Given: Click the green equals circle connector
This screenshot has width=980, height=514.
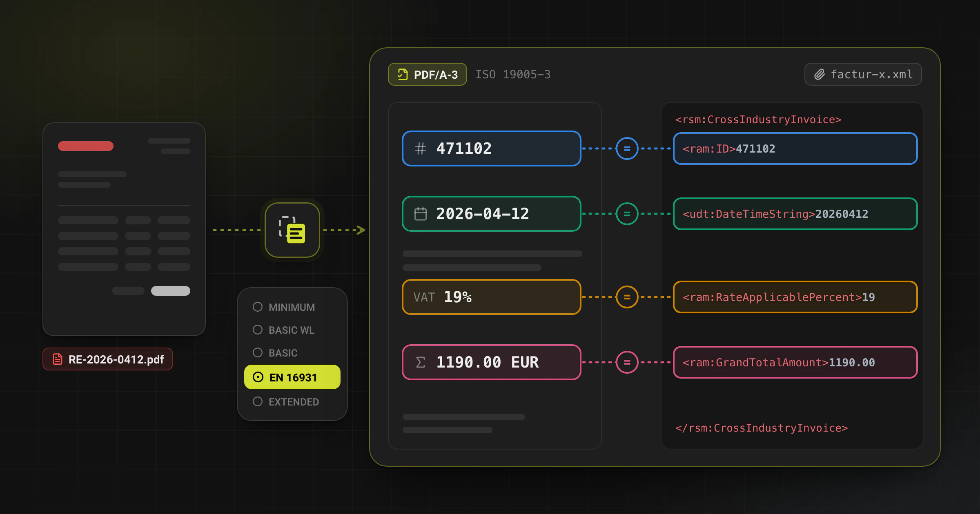Looking at the screenshot, I should tap(627, 214).
